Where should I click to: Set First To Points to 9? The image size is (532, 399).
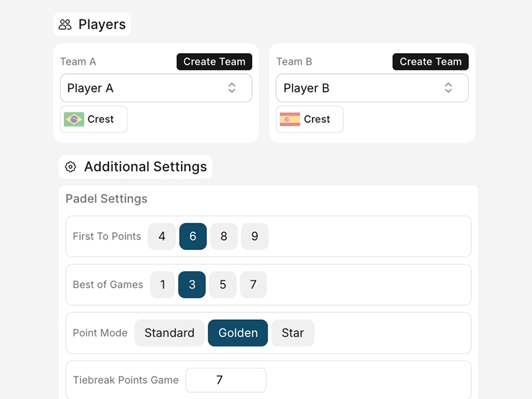(x=255, y=236)
